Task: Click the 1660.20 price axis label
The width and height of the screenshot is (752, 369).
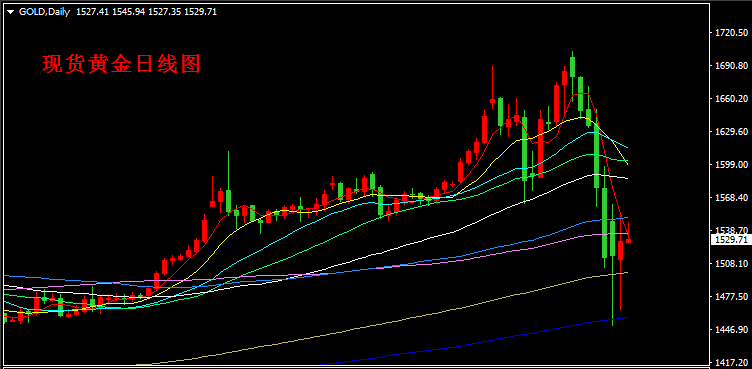Action: click(x=731, y=99)
